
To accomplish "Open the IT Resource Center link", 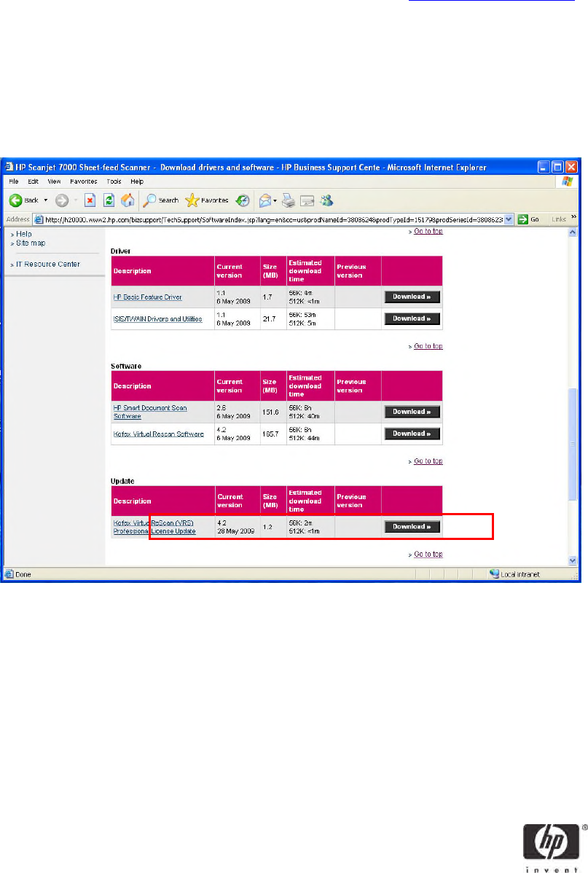I will [x=48, y=264].
